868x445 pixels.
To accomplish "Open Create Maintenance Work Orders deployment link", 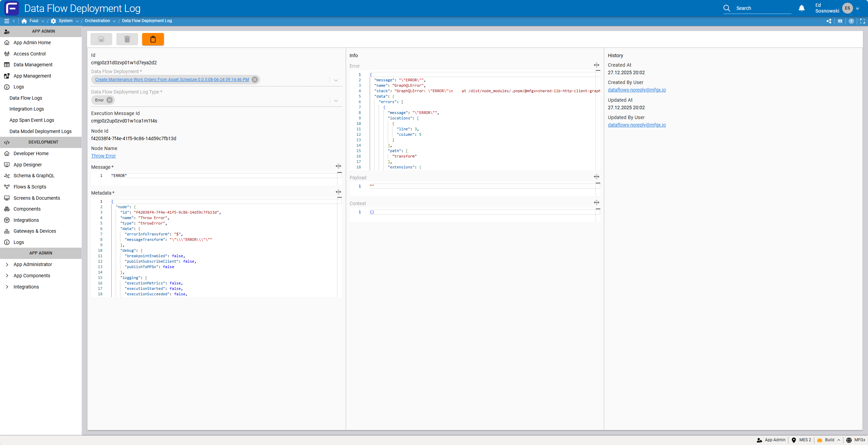I will pos(172,80).
